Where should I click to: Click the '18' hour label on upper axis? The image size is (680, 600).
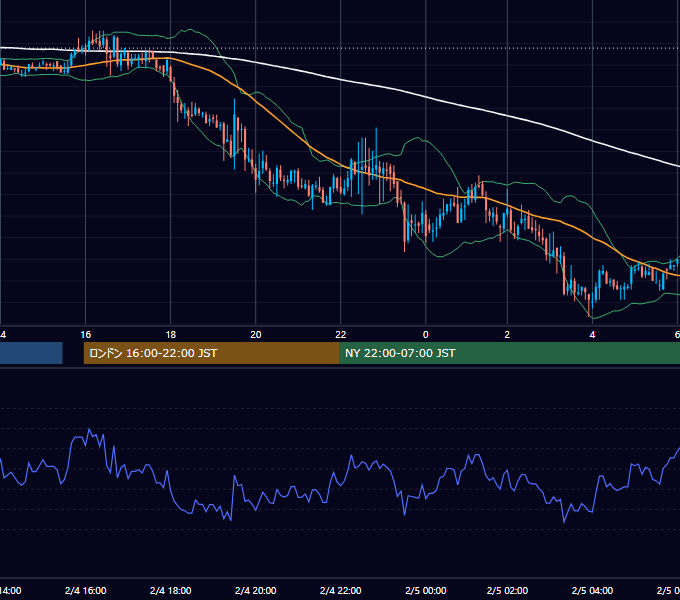coord(170,335)
